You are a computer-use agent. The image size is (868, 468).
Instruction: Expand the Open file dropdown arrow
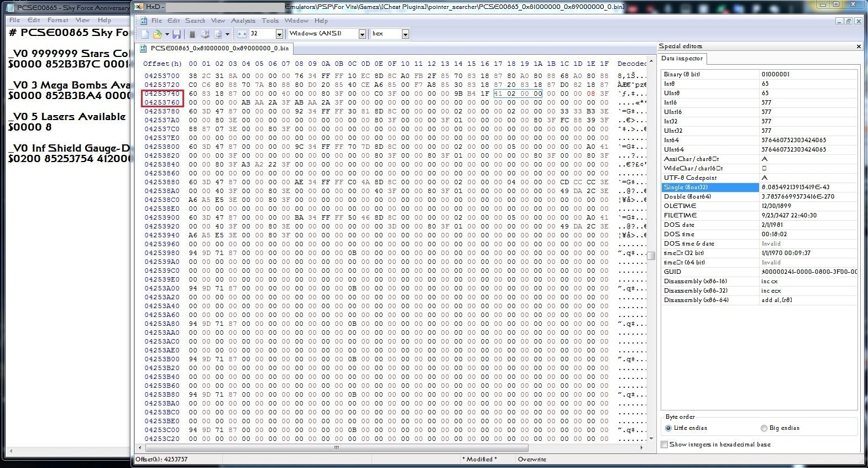pos(167,34)
